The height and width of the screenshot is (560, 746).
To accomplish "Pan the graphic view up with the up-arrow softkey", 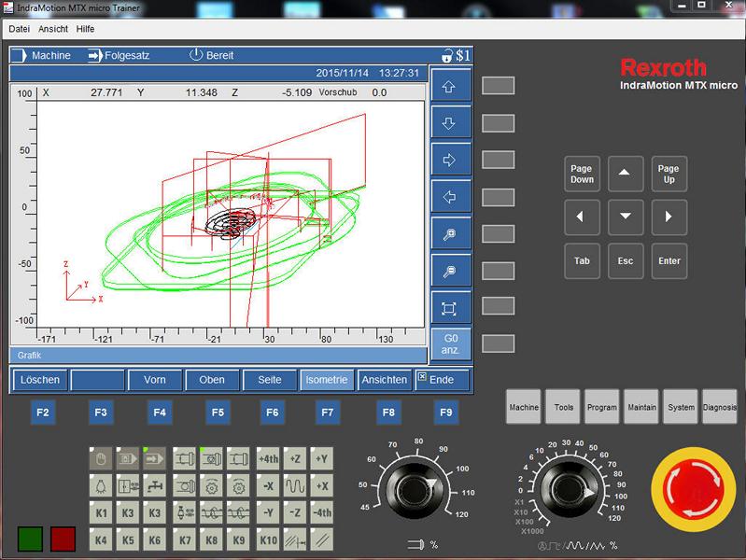I will point(450,86).
